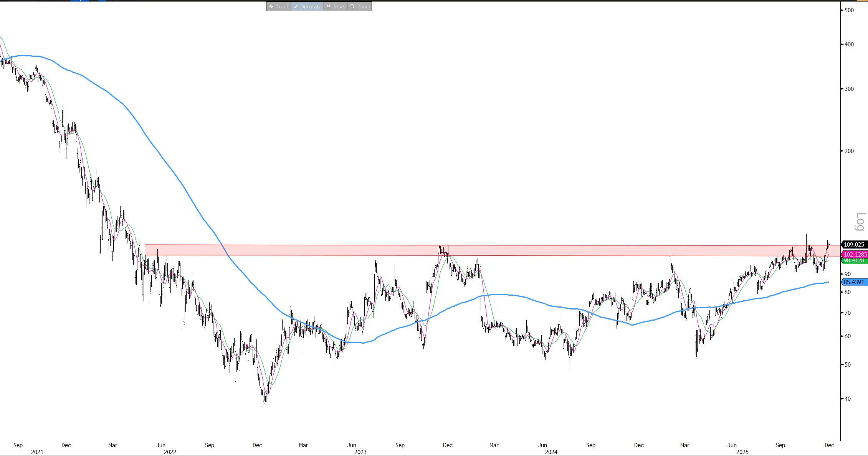The image size is (868, 456).
Task: Click the rightmost Dec label on time axis
Action: [x=829, y=445]
